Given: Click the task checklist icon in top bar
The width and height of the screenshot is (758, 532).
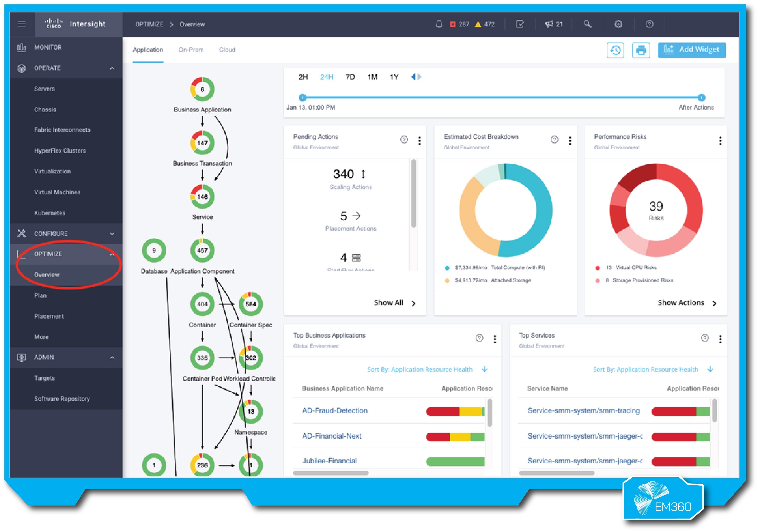Looking at the screenshot, I should [x=520, y=24].
